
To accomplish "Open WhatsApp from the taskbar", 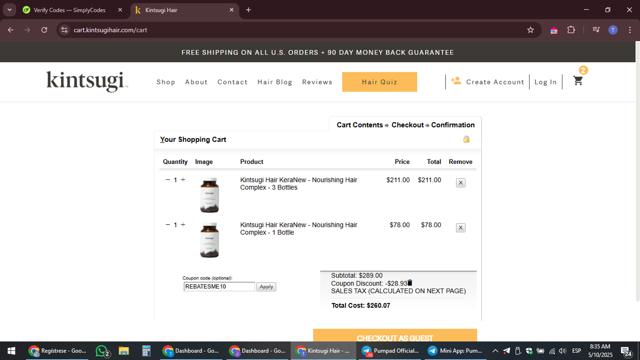I will click(102, 351).
